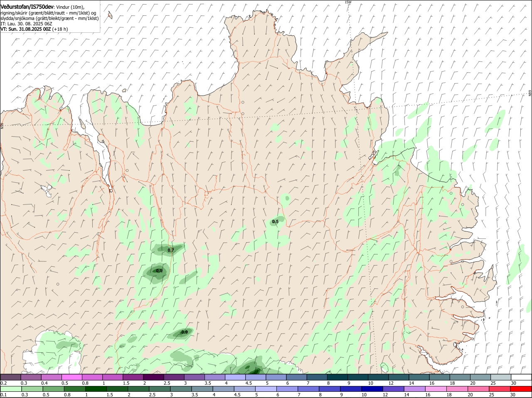This screenshot has width=532, height=398.
Task: Pick the 0.4 swatch in the upper legend row
Action: pyautogui.click(x=51, y=377)
